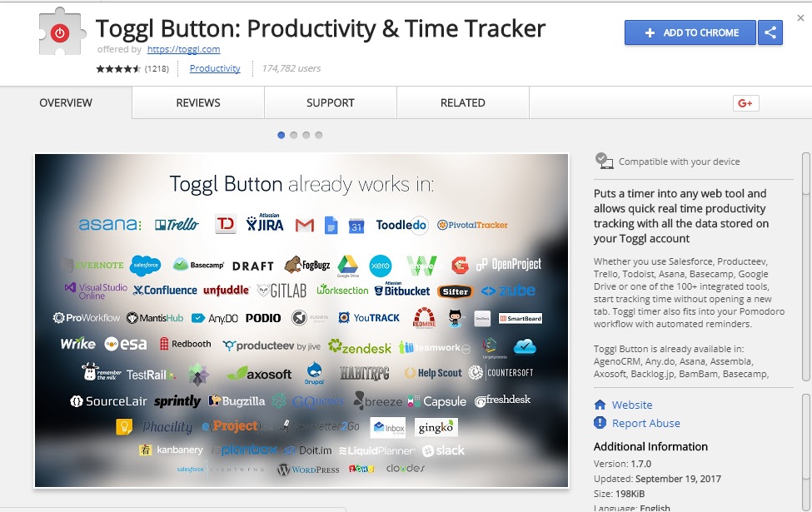Click the Report Abuse link

645,423
